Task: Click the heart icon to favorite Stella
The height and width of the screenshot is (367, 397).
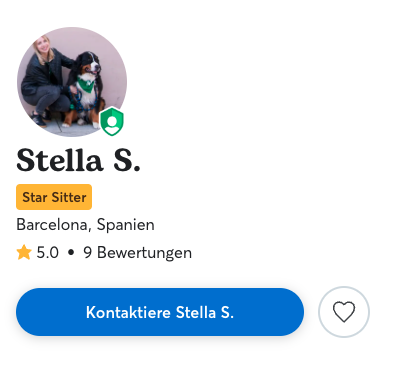Action: click(x=344, y=312)
